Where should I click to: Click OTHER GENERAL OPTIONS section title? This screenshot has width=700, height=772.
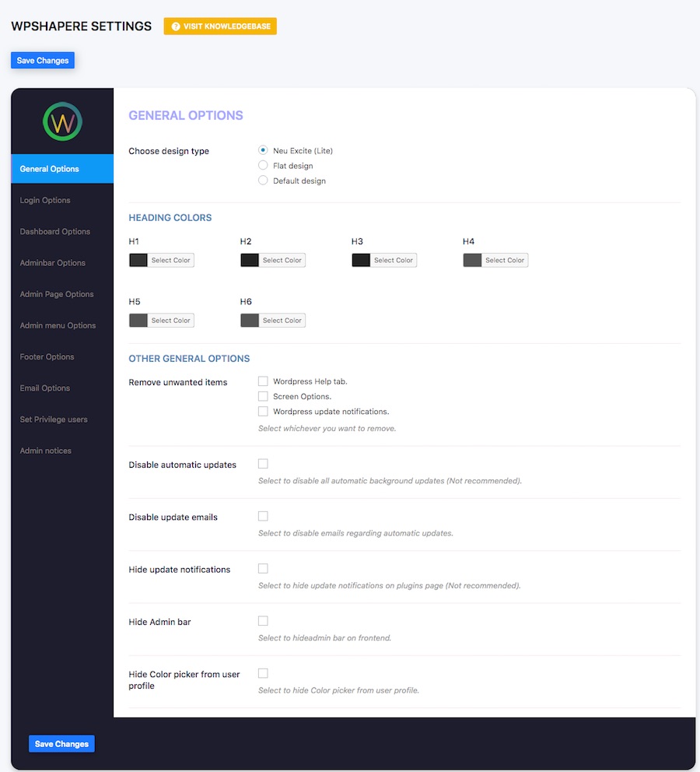pyautogui.click(x=189, y=359)
